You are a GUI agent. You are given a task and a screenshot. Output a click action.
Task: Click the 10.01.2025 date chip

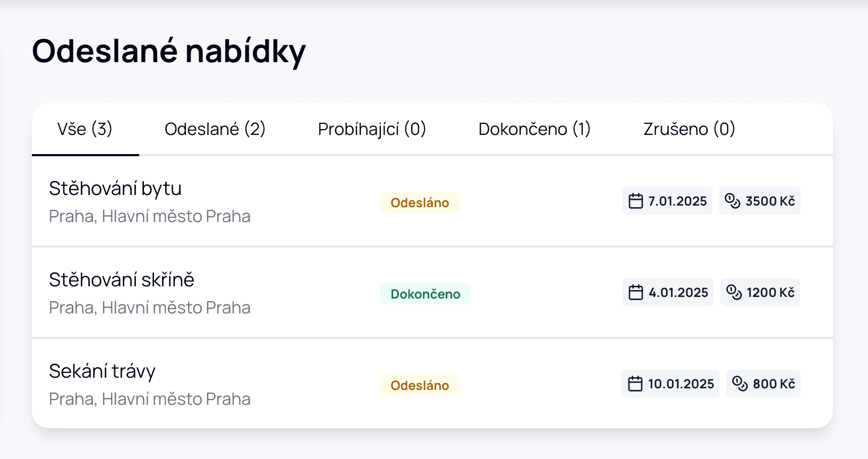[670, 384]
